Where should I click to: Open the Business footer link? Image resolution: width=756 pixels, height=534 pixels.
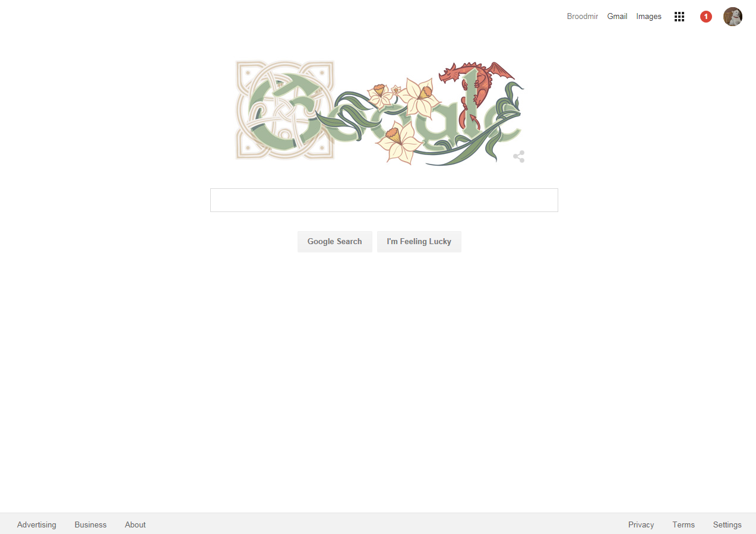pyautogui.click(x=91, y=524)
